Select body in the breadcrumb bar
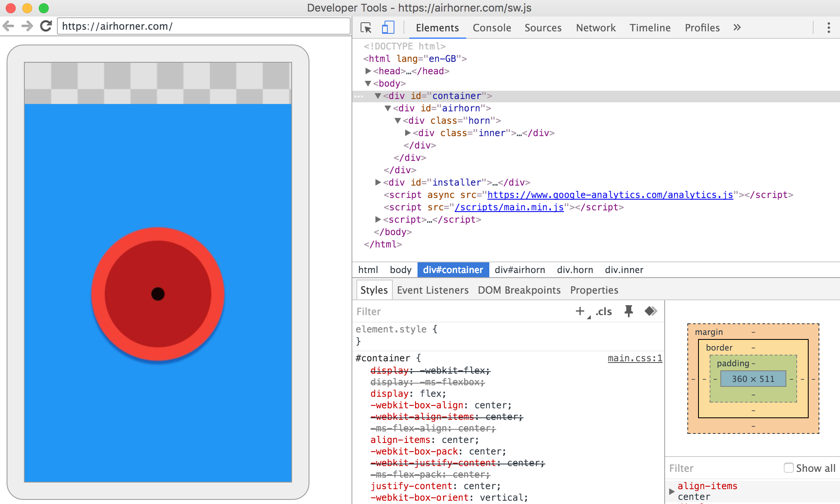The width and height of the screenshot is (840, 504). click(x=401, y=270)
